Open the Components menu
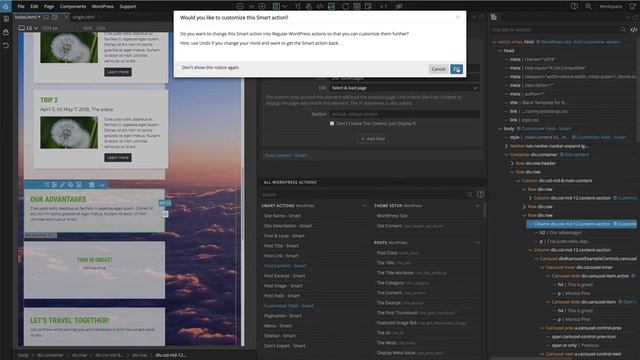Viewport: 640px width, 360px height. click(x=73, y=7)
